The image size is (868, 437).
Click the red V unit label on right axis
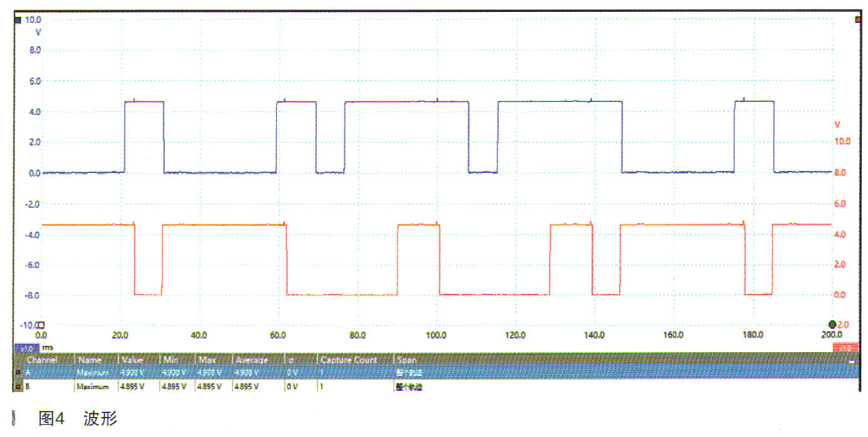tap(837, 125)
